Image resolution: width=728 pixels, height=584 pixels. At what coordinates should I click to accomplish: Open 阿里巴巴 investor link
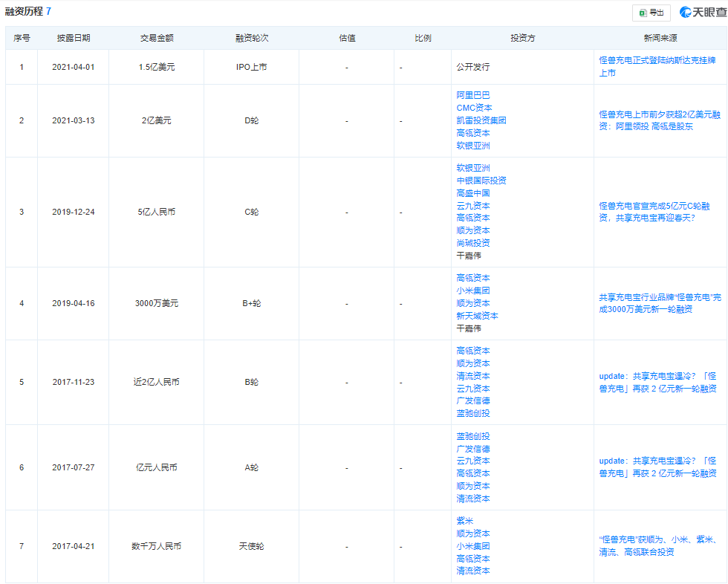[x=472, y=95]
